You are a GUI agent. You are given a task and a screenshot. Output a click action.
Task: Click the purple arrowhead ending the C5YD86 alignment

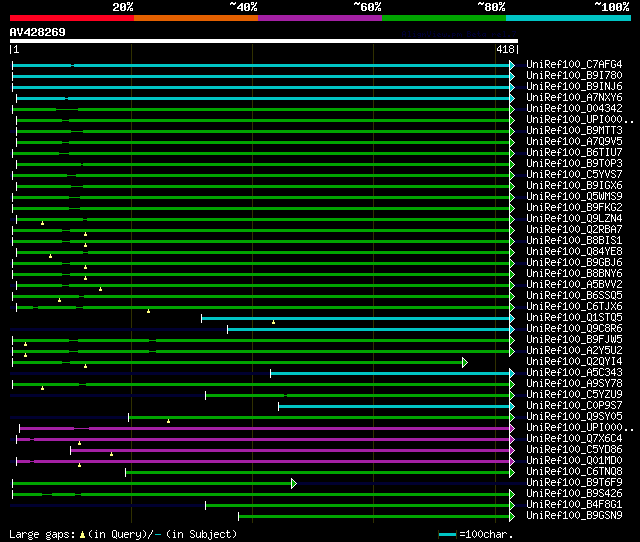tap(512, 451)
